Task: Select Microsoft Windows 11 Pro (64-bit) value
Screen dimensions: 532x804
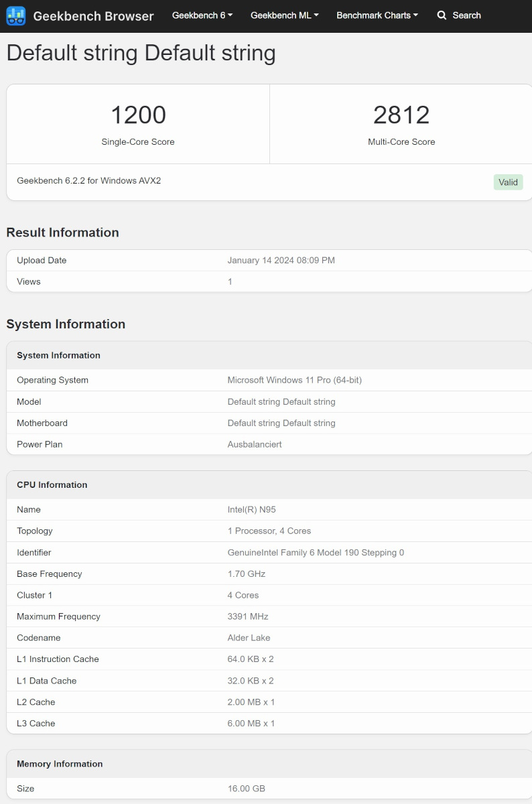Action: coord(295,381)
